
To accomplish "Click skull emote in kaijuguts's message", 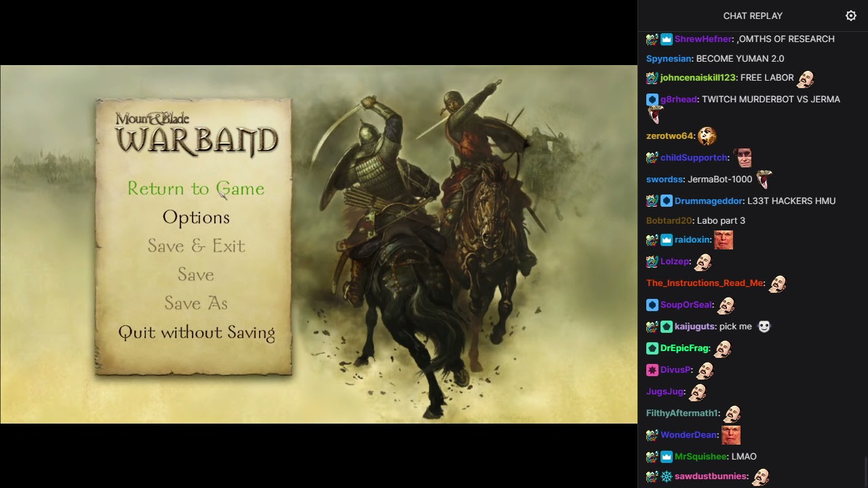I will coord(764,327).
